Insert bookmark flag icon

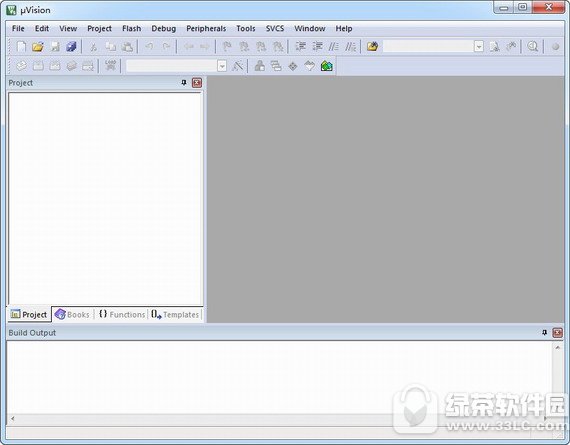pyautogui.click(x=227, y=47)
